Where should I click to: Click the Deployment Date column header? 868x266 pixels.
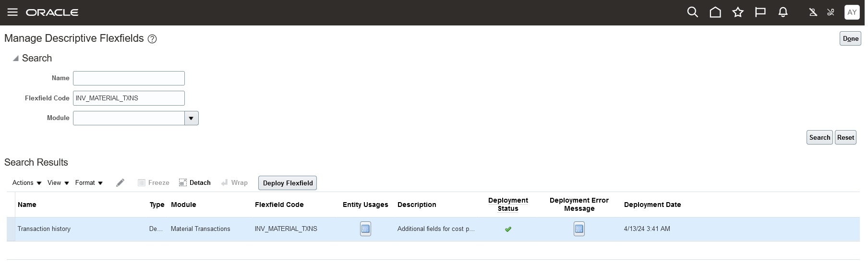(x=652, y=205)
